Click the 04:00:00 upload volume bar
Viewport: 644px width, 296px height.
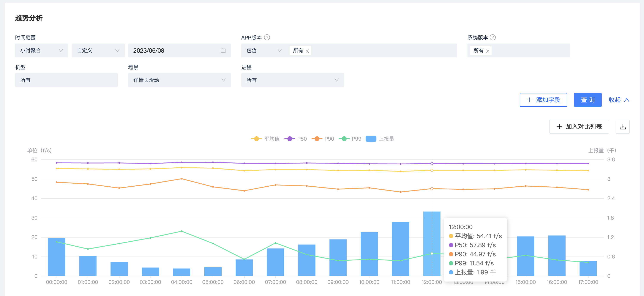182,272
